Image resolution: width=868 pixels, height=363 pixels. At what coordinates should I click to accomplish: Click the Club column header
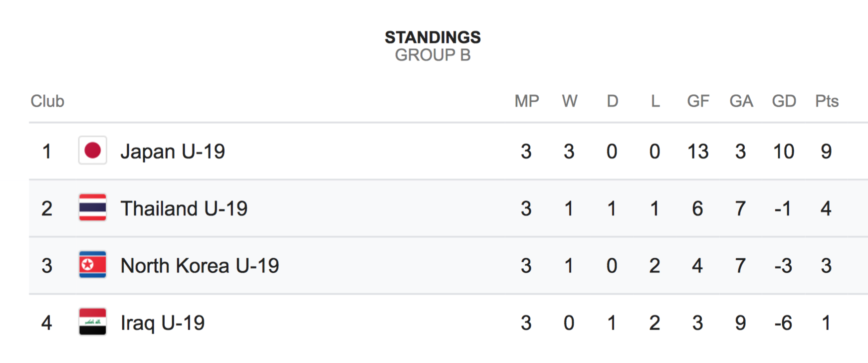point(47,101)
